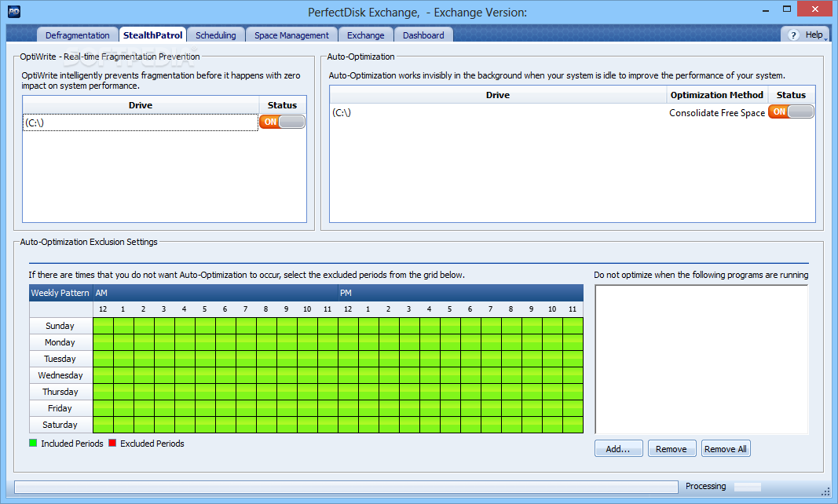Click the PM header in the grid
838x504 pixels.
tap(461, 293)
